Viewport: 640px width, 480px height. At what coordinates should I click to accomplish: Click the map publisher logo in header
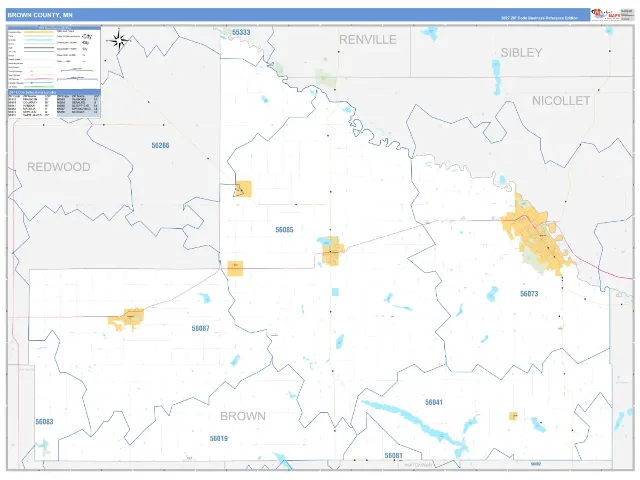(606, 14)
